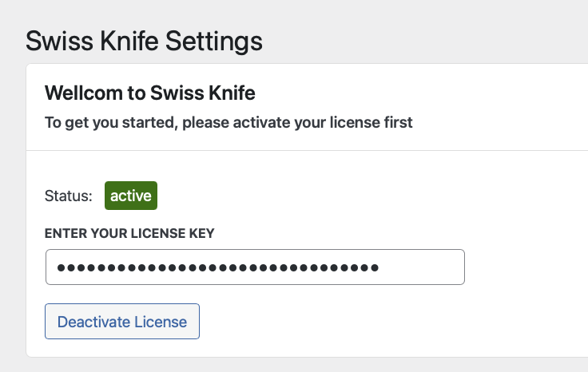Select the Swiss Knife Settings page title
588x372 pixels.
144,41
